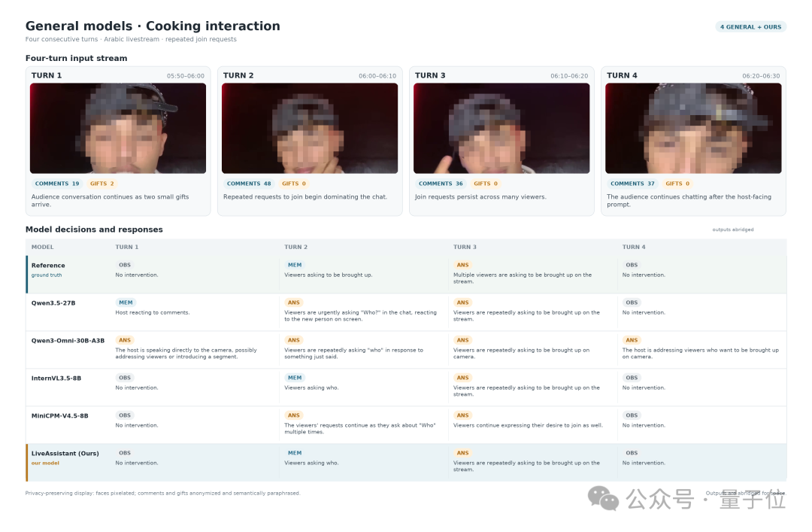Select the "MODEL" column header
The width and height of the screenshot is (812, 532).
[x=42, y=247]
